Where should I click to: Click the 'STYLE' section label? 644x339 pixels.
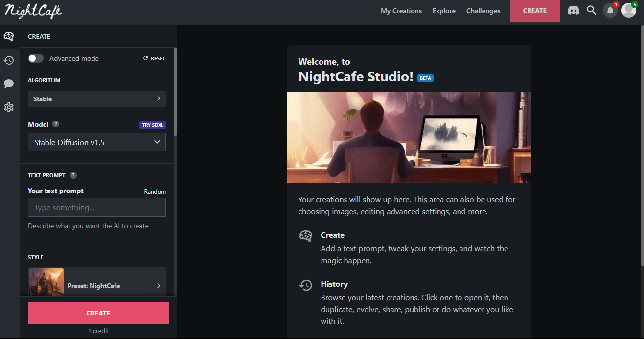(x=36, y=257)
